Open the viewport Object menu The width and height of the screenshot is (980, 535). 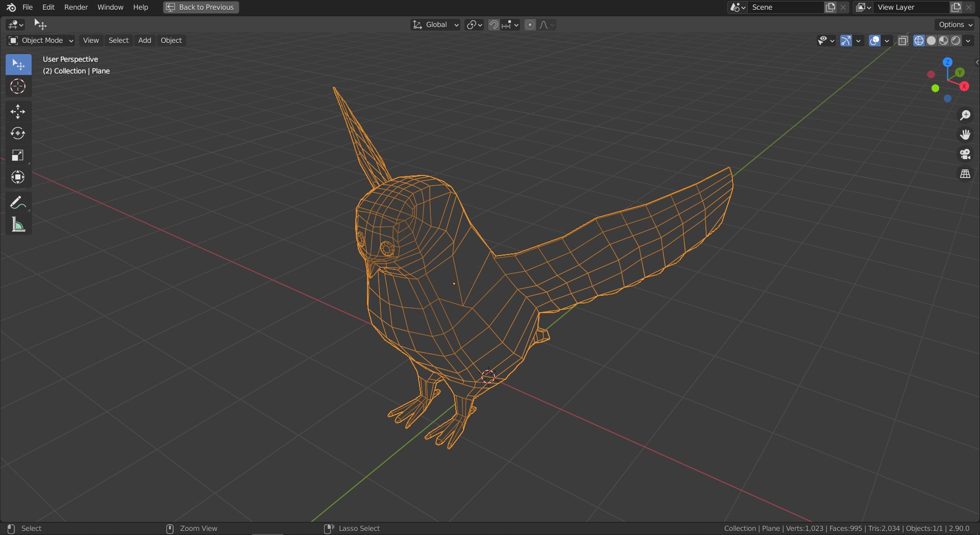pyautogui.click(x=171, y=41)
